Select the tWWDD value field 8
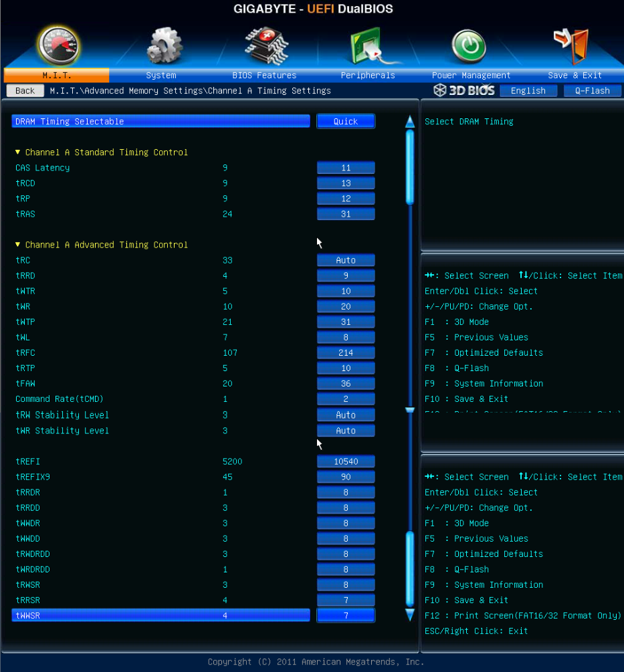The height and width of the screenshot is (672, 624). pos(346,538)
